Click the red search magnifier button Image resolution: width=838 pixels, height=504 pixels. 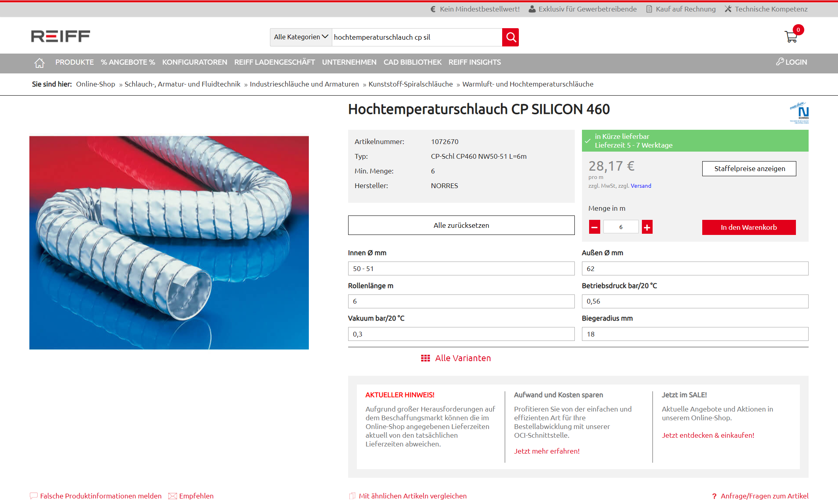point(511,37)
